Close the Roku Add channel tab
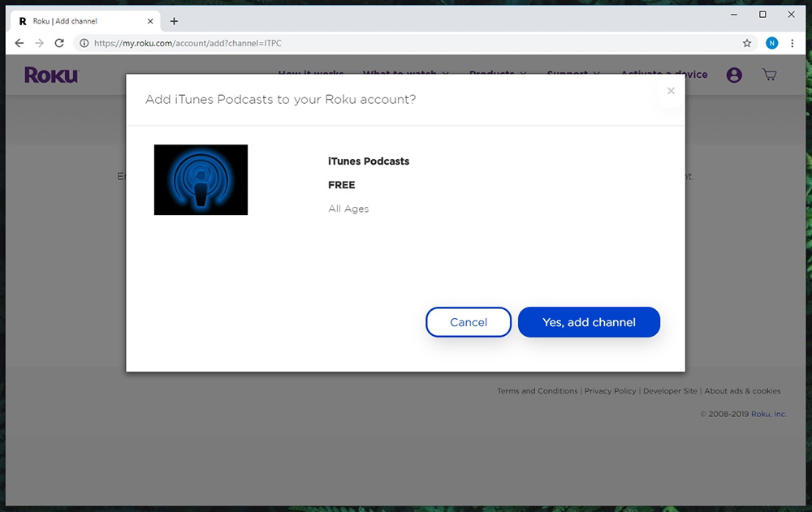This screenshot has width=812, height=512. click(x=150, y=21)
